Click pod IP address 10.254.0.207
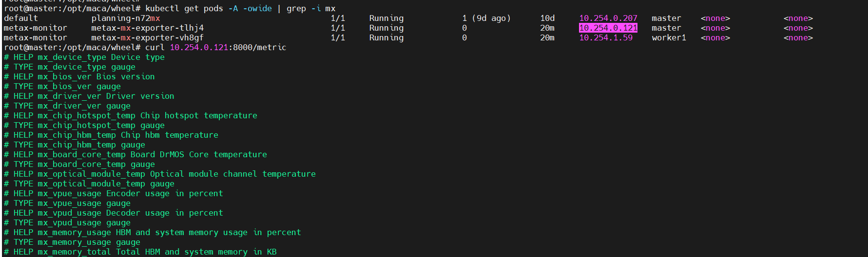Viewport: 868px width, 257px height. click(x=608, y=18)
